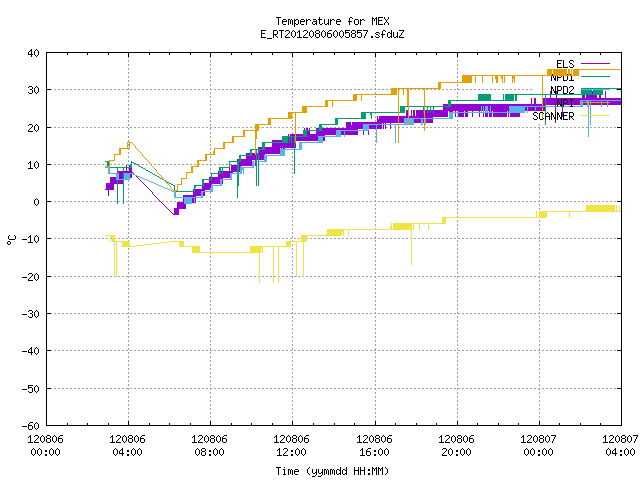
Task: Select the NPD1 legend label
Action: tap(562, 77)
